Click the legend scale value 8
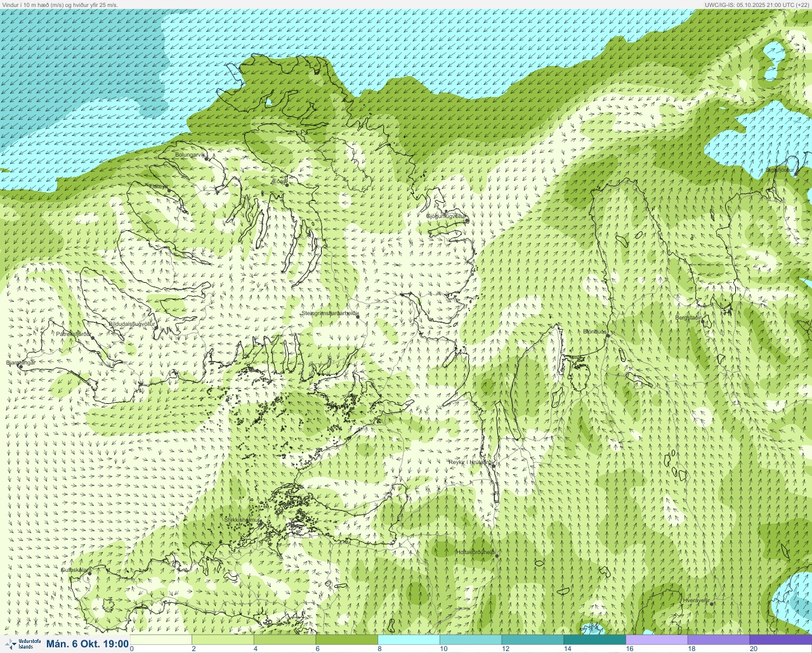Screen dimensions: 812x653 (379, 649)
